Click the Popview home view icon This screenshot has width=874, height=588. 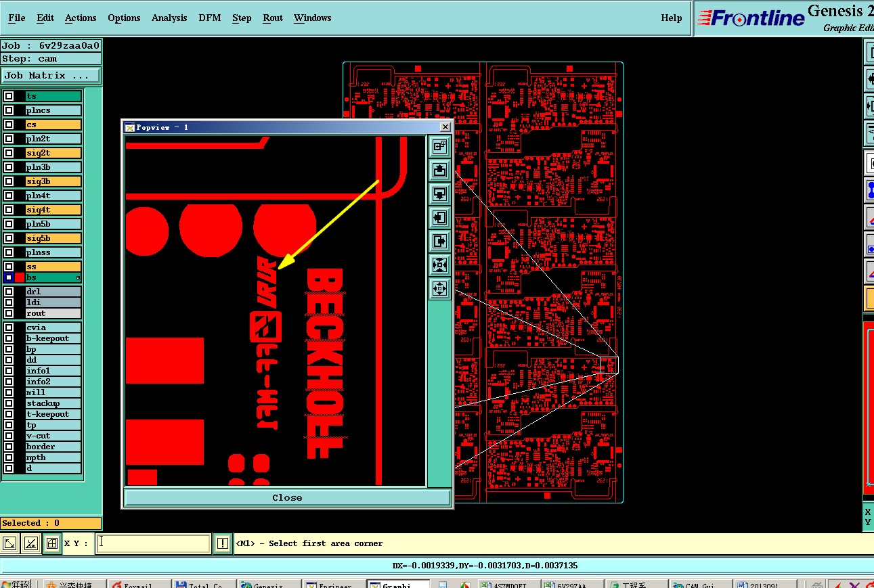440,146
